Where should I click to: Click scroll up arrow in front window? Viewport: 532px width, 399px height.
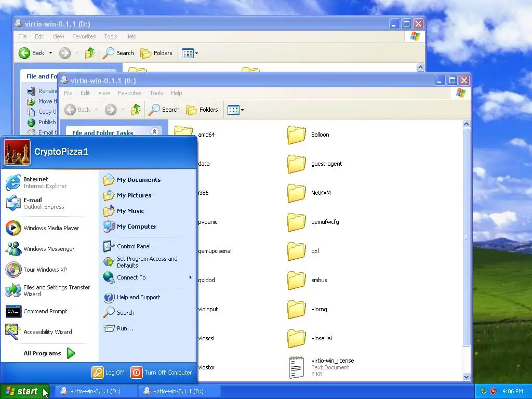coord(466,124)
